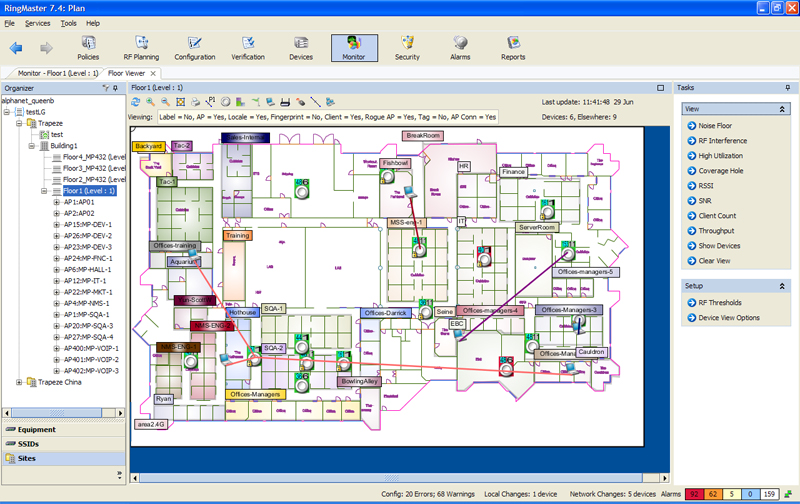
Task: Expand the Trapeze China tree node
Action: [x=19, y=382]
